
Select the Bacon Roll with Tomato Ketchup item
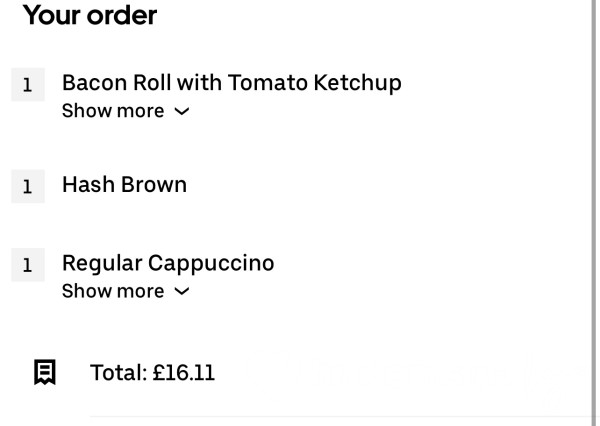pos(232,83)
